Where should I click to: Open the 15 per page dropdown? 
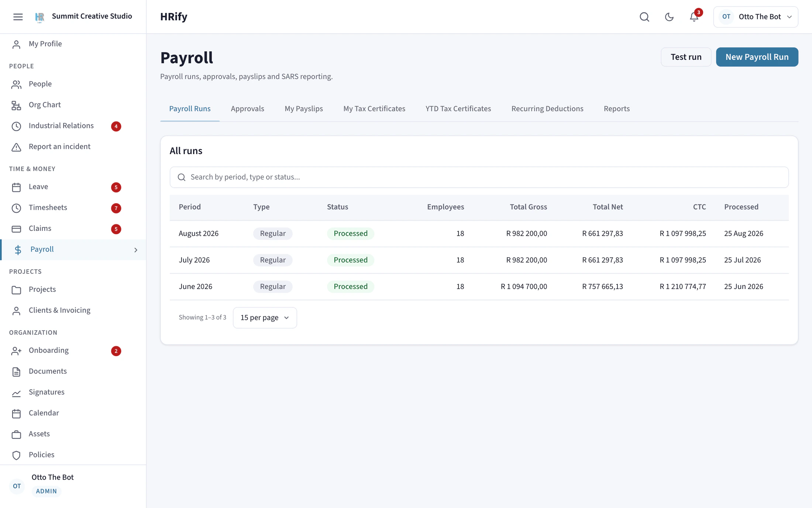(265, 317)
